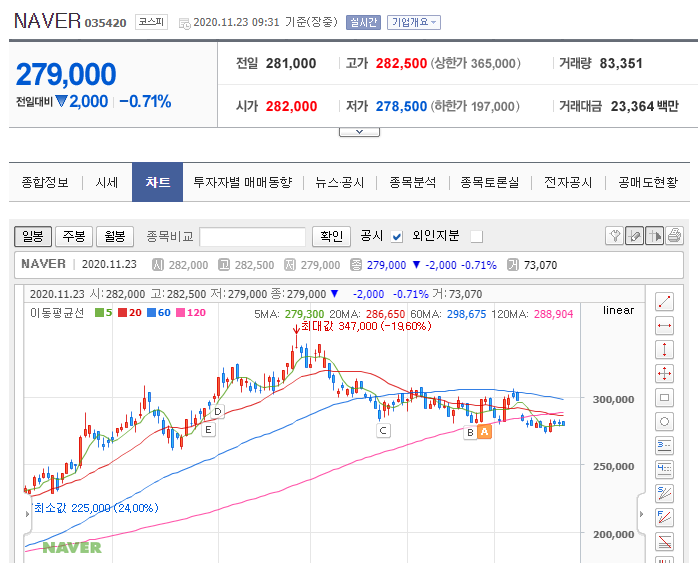Enable the 외인지분 checkbox
Screen dimensions: 698x563
click(476, 236)
